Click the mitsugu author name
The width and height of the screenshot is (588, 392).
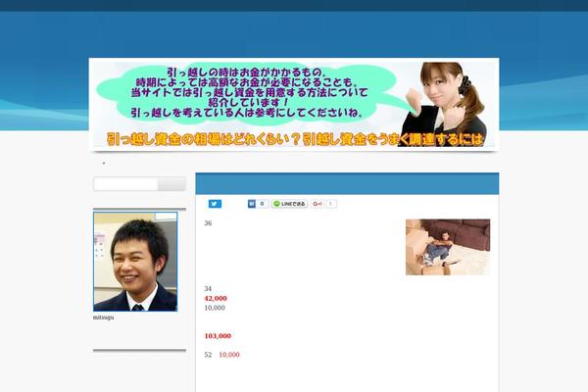[x=104, y=318]
